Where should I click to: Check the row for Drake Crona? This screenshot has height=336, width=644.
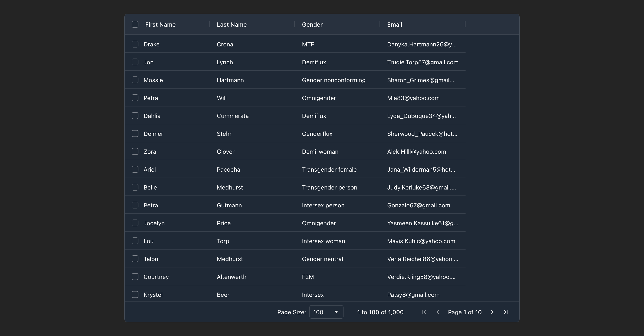click(x=135, y=44)
